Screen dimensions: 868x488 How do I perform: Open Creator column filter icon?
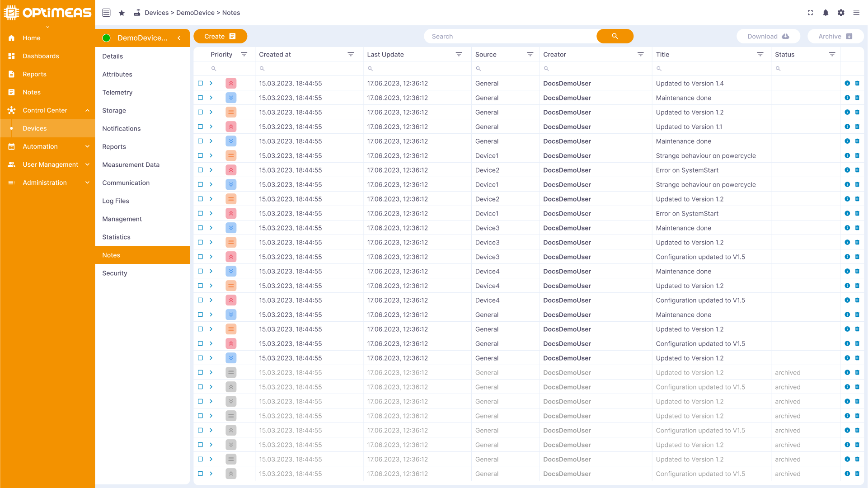coord(640,54)
